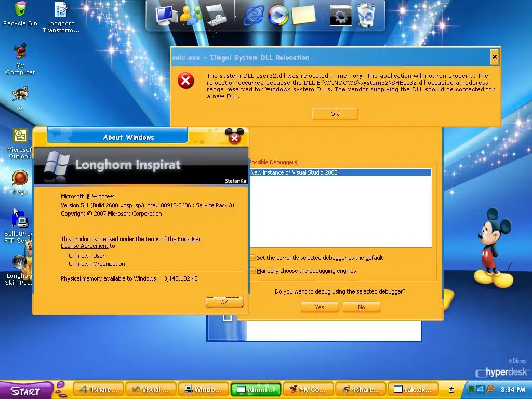This screenshot has width=532, height=399.
Task: Open the gear settings window icon in the top dock
Action: (341, 15)
